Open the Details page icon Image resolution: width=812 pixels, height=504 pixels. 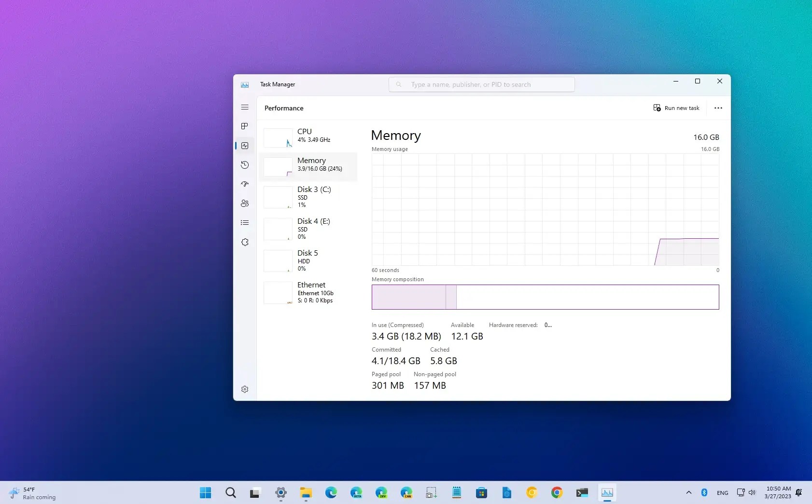pyautogui.click(x=245, y=222)
